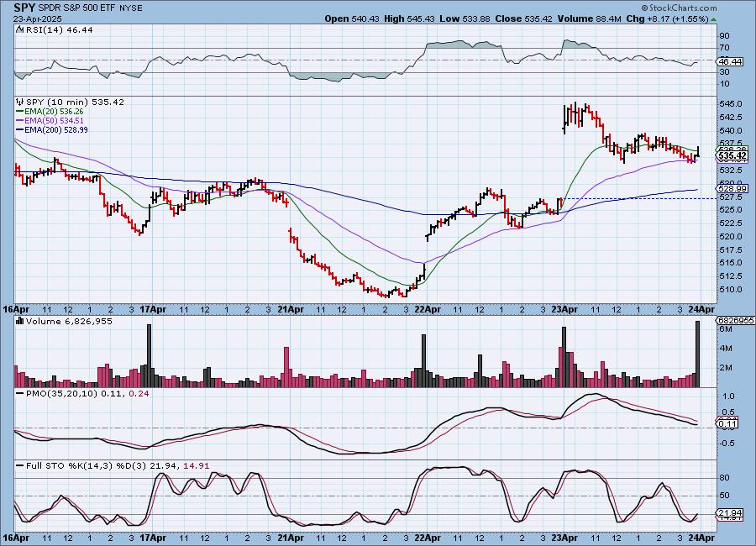
Task: Click the EMA(20) 536.26 legend text
Action: [x=54, y=112]
